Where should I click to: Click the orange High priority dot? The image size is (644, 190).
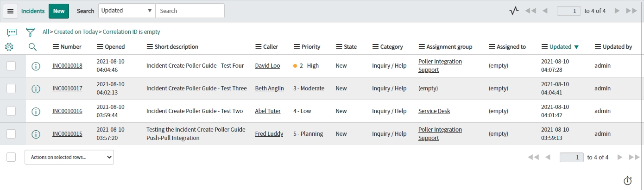tap(295, 66)
